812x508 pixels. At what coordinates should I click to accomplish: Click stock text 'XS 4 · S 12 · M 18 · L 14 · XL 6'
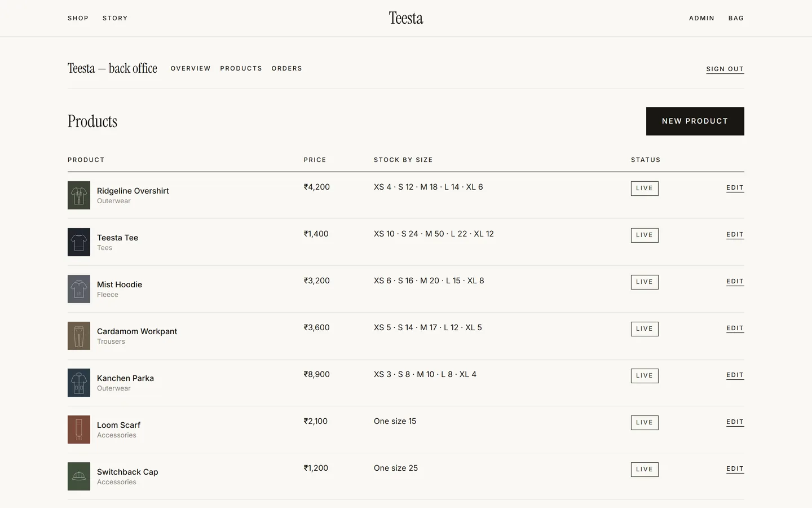[x=429, y=187]
